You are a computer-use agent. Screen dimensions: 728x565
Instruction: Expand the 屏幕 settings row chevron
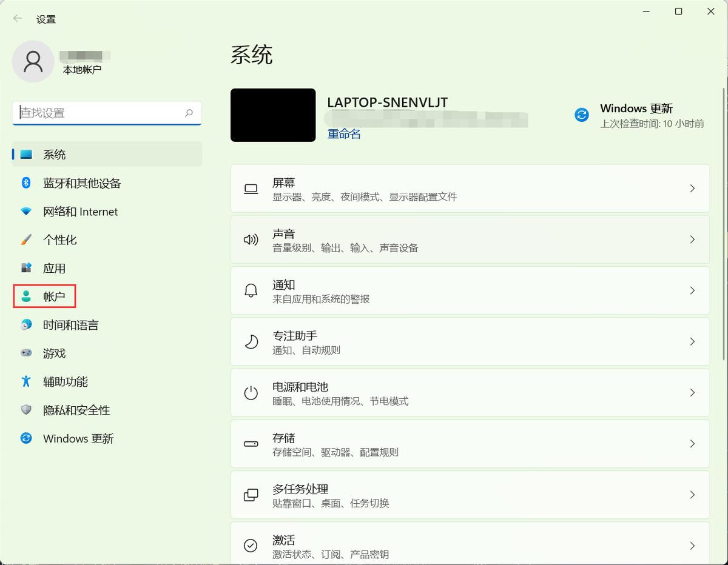[x=692, y=188]
